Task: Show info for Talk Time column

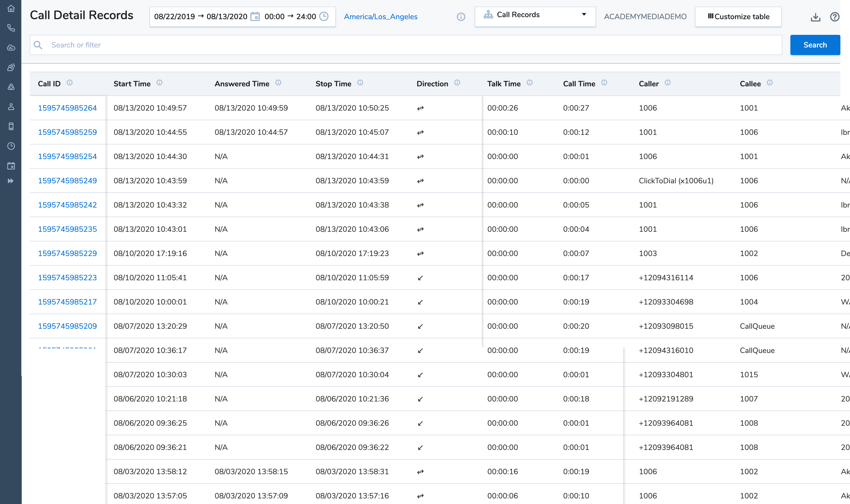Action: (x=530, y=83)
